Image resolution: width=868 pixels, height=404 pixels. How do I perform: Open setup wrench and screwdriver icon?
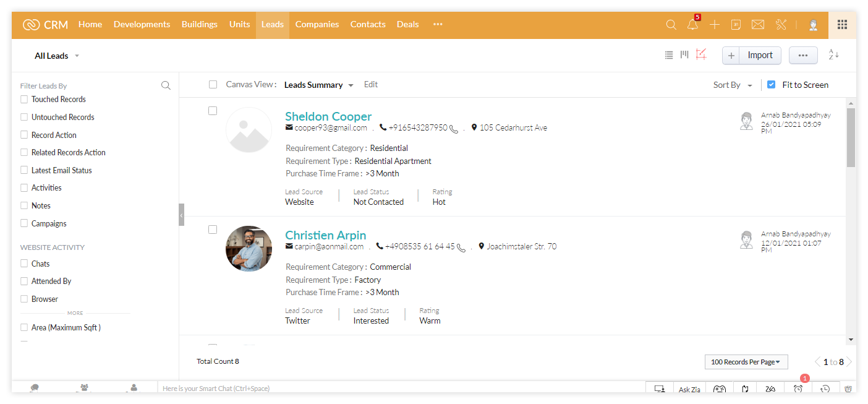781,25
